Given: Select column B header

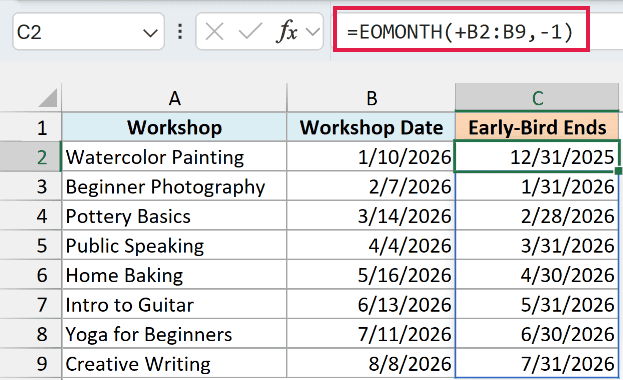Looking at the screenshot, I should tap(371, 98).
